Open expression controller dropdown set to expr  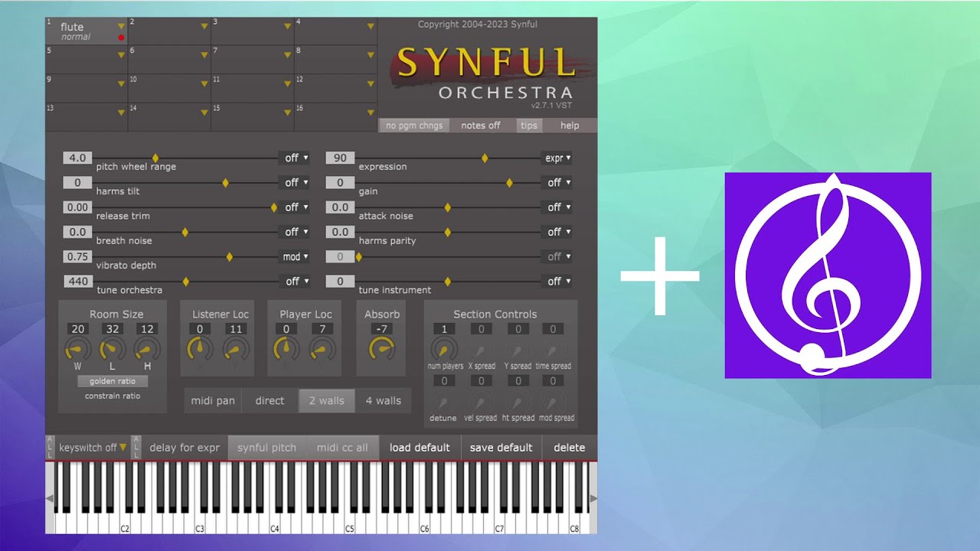(x=557, y=158)
